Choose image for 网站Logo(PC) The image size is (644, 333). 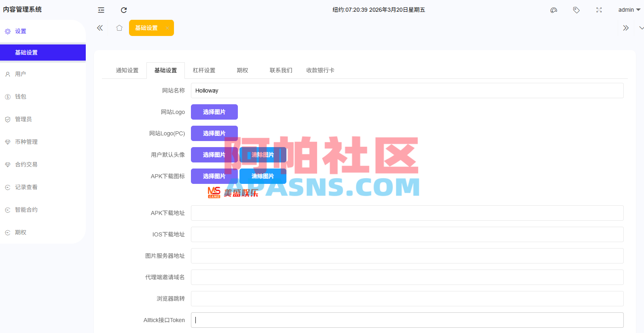[x=214, y=133]
